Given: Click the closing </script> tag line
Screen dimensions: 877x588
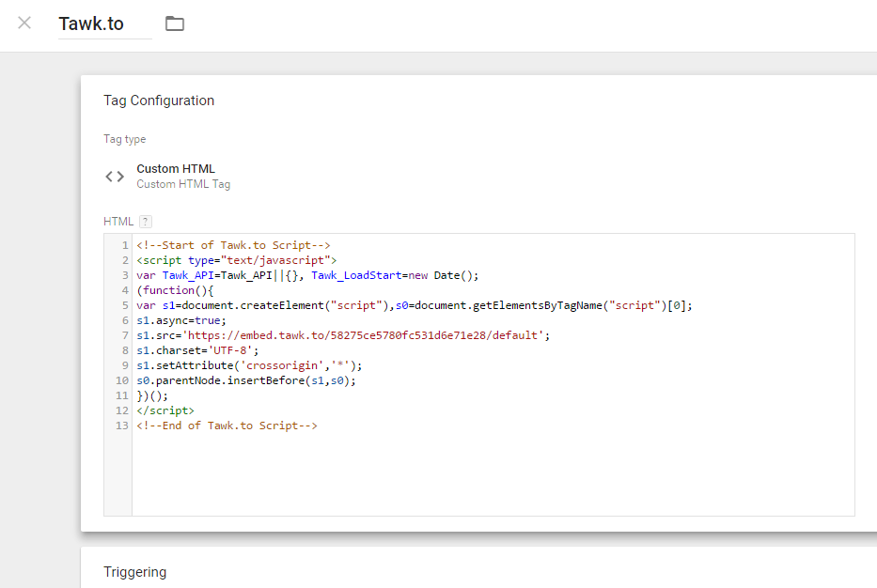Looking at the screenshot, I should (x=165, y=410).
